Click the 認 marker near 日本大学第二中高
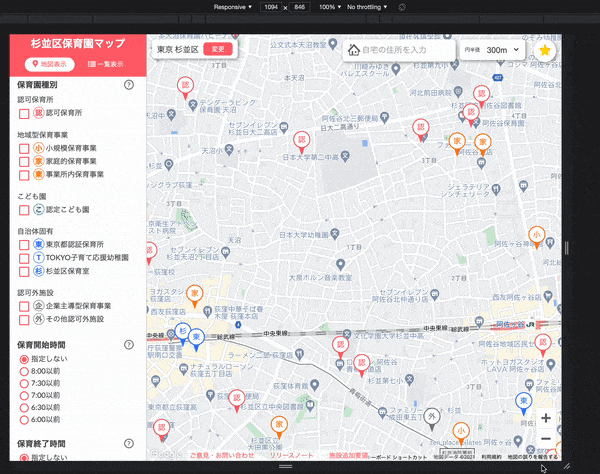The height and width of the screenshot is (474, 600). [x=302, y=142]
